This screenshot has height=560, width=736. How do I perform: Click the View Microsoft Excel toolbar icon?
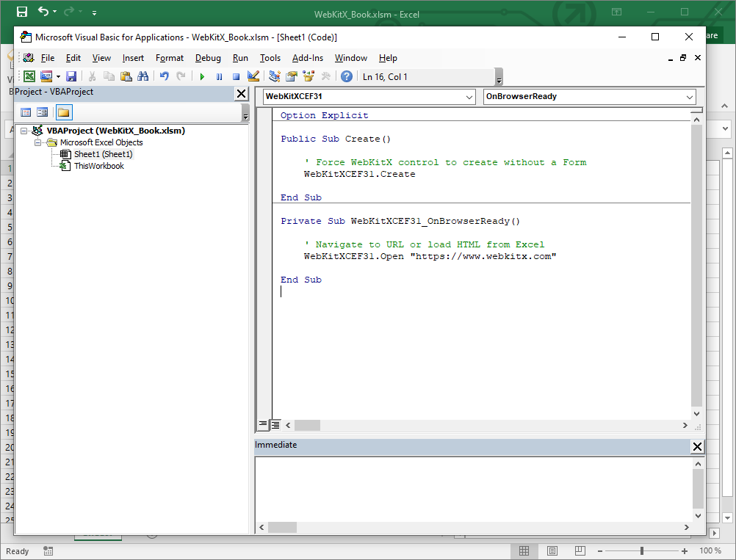click(x=29, y=76)
